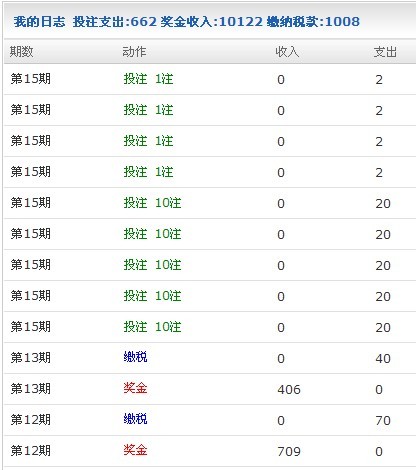Click the 缴税 action in 第13期 row
Image resolution: width=416 pixels, height=470 pixels.
pyautogui.click(x=135, y=357)
